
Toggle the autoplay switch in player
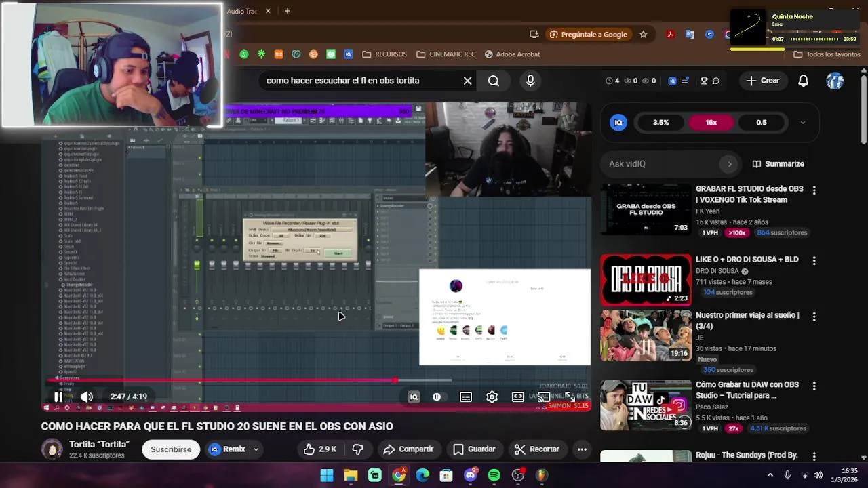coord(437,397)
